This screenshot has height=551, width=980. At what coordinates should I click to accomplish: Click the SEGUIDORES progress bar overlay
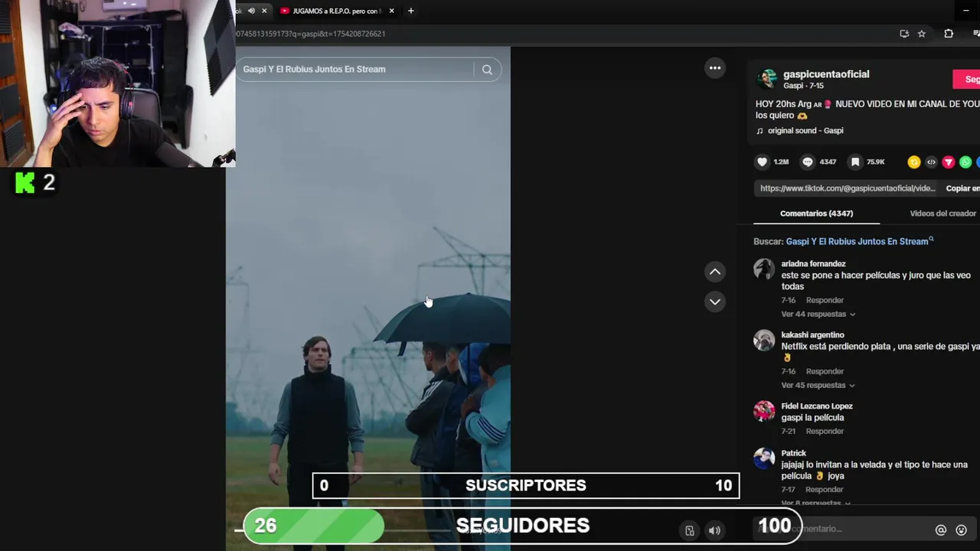click(522, 526)
